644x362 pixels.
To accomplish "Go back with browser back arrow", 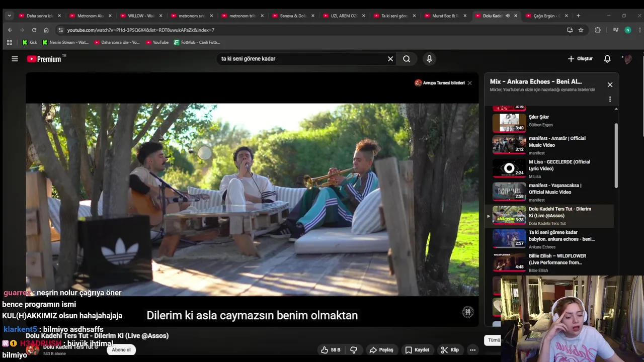I will point(10,30).
